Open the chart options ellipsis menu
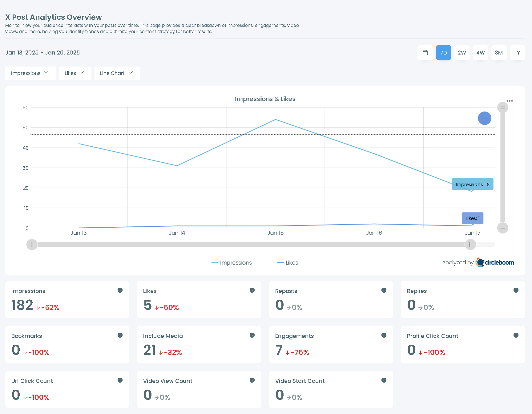 tap(510, 101)
